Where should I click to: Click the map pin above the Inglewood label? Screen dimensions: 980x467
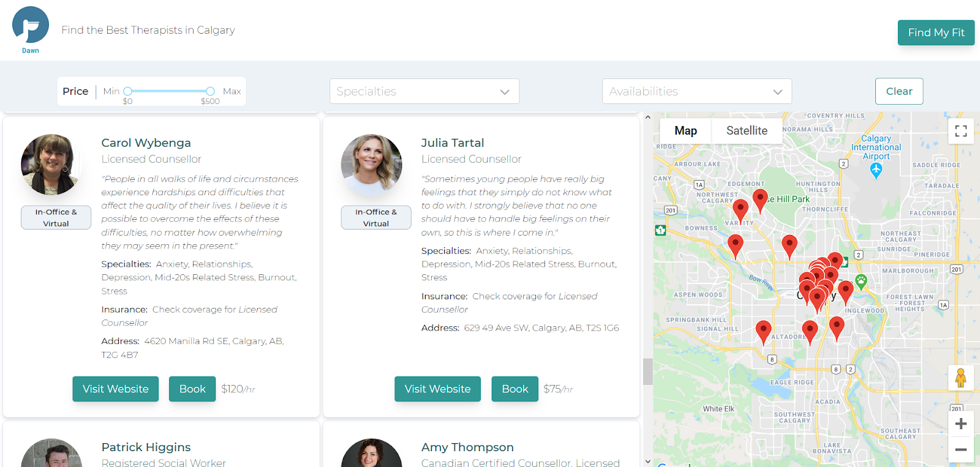click(x=846, y=293)
